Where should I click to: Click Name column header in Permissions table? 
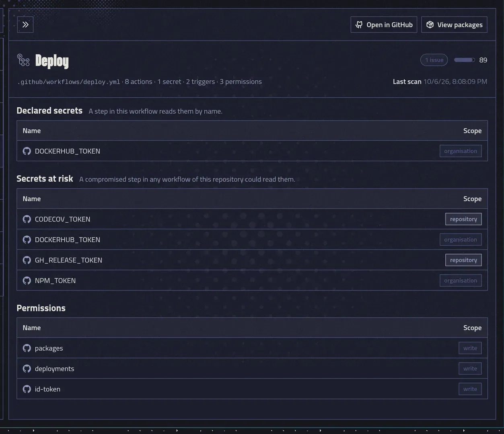pos(31,328)
